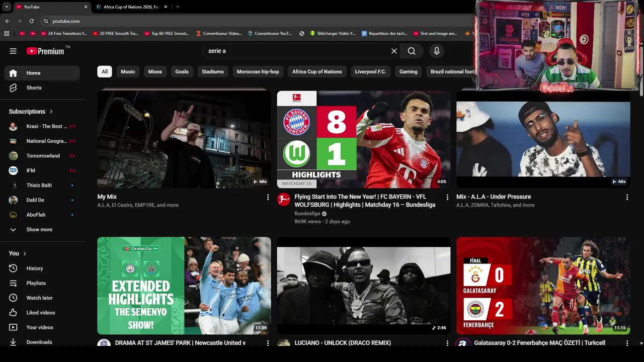
Task: Click the YouTube Premium logo
Action: click(x=46, y=51)
